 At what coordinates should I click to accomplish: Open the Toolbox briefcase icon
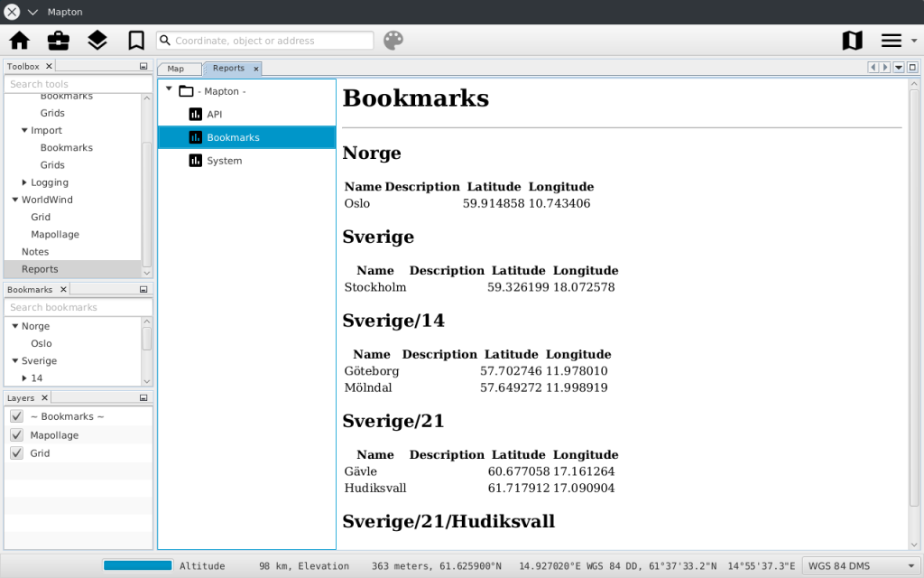pyautogui.click(x=59, y=40)
